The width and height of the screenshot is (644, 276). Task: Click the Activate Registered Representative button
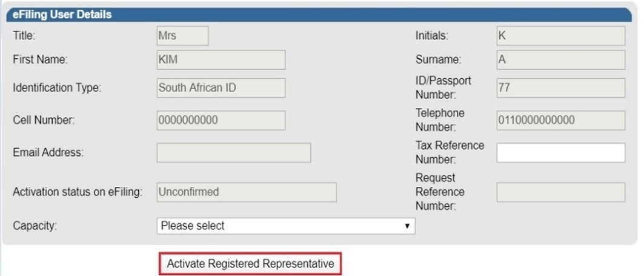pos(250,264)
